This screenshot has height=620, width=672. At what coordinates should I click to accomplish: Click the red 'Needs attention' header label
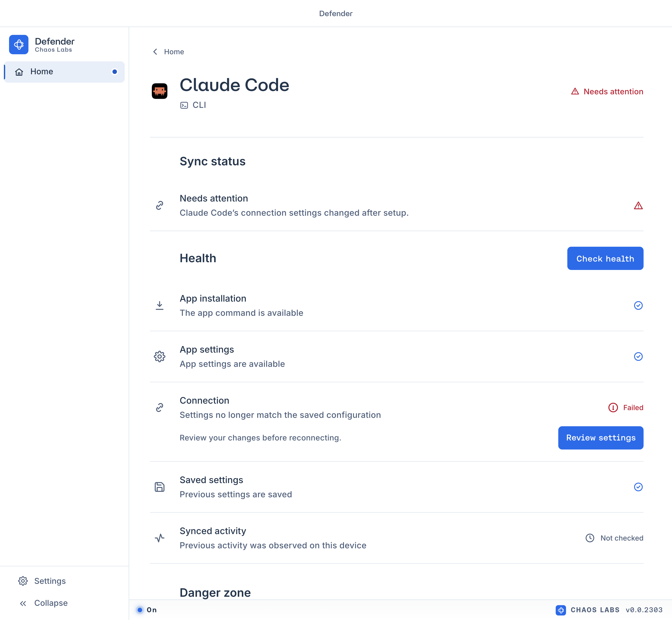[613, 91]
